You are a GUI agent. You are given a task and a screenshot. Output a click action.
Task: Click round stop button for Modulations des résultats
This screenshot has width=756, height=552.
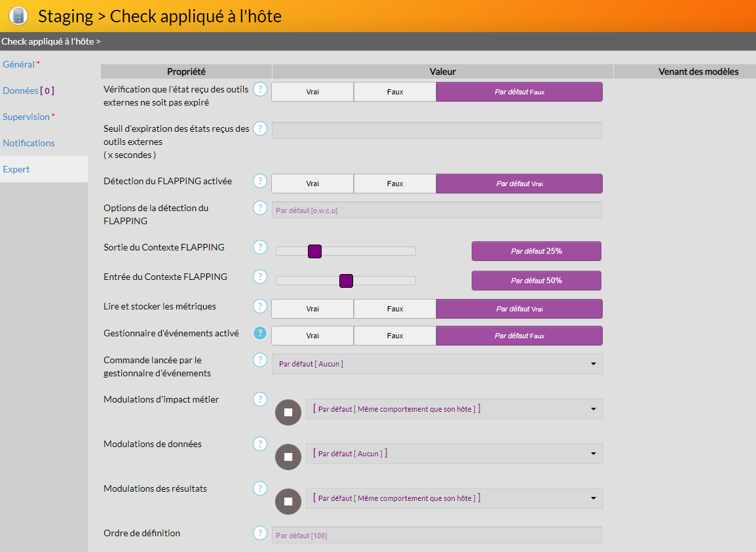[288, 502]
